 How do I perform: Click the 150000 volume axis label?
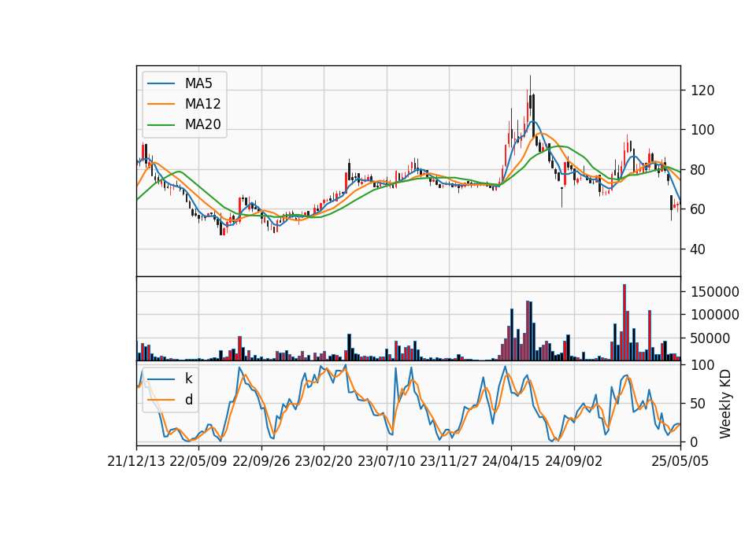pos(715,291)
